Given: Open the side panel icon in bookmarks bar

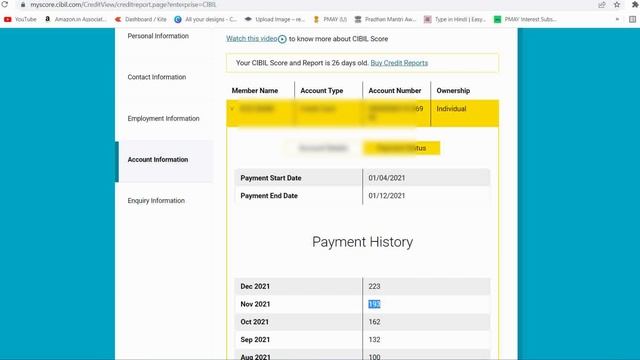Looking at the screenshot, I should [633, 19].
